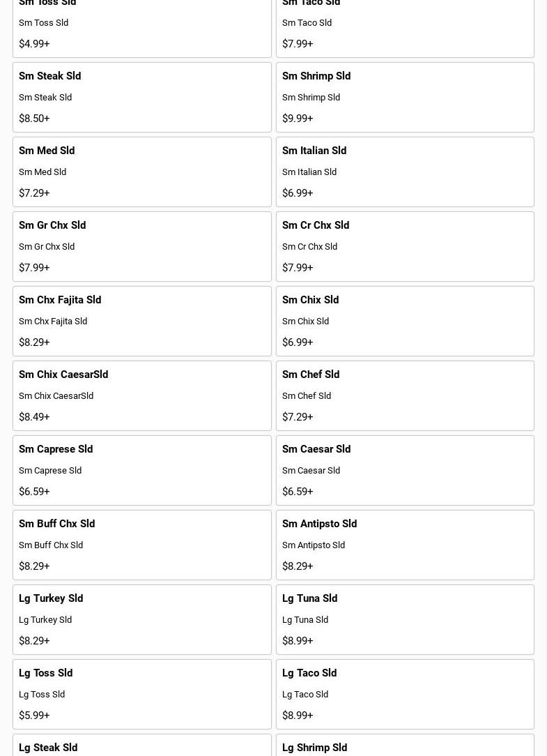Viewport: 547px width, 756px height.
Task: Click the Lg Shrimp Sld title
Action: pos(314,748)
